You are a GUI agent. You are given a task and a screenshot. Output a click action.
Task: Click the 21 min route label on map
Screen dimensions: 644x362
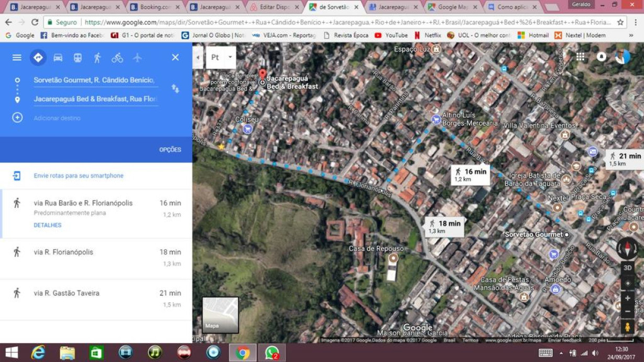point(625,159)
